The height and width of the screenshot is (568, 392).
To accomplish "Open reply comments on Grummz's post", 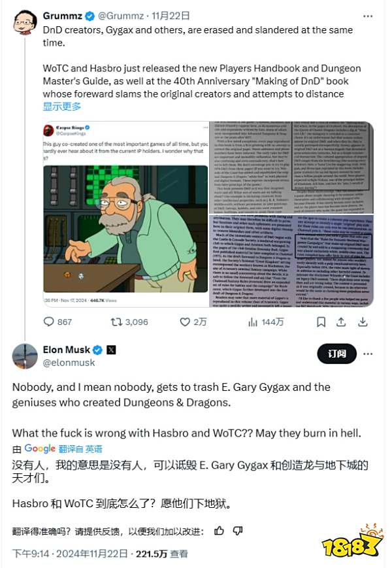I will pos(57,322).
